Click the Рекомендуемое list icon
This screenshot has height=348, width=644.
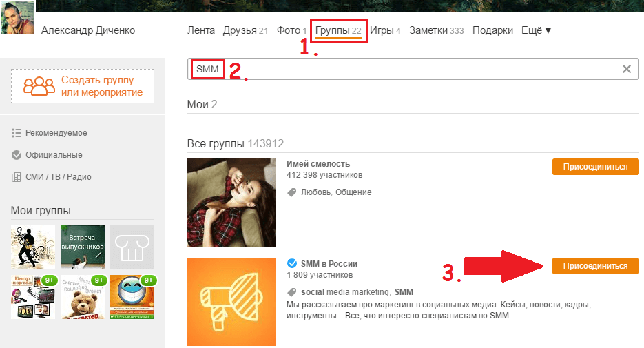[x=17, y=133]
